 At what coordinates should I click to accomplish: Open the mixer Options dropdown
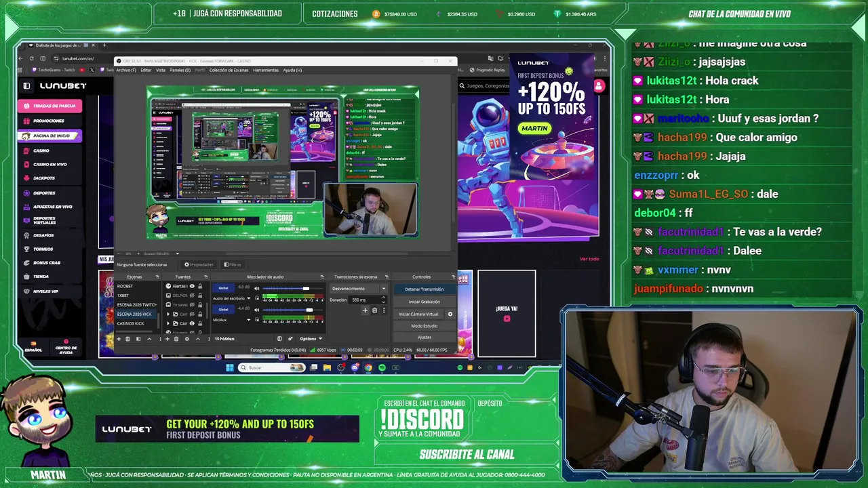pyautogui.click(x=311, y=339)
